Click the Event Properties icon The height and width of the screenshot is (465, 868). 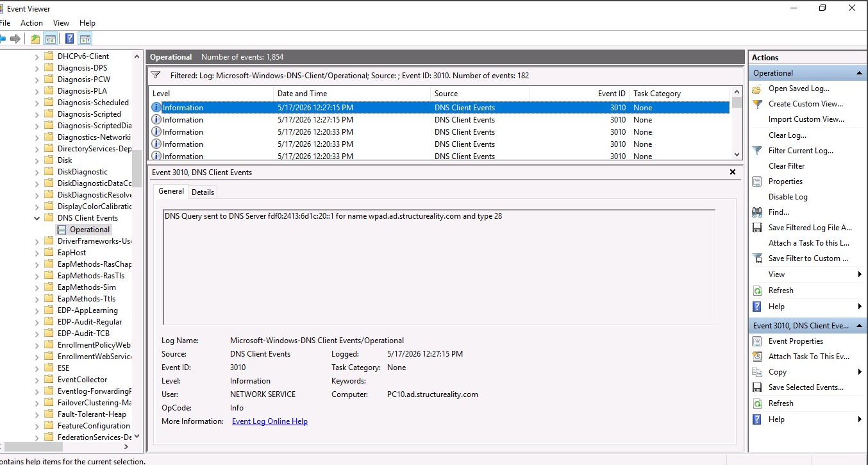pos(757,341)
